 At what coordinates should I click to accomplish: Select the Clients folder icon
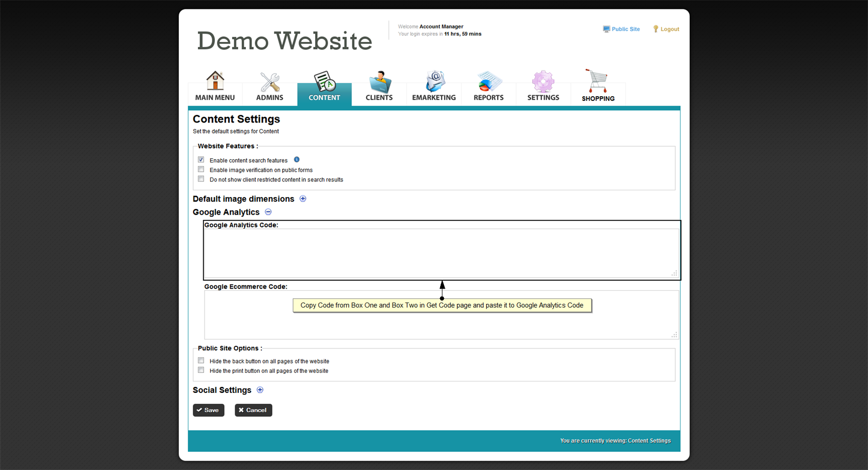(379, 82)
